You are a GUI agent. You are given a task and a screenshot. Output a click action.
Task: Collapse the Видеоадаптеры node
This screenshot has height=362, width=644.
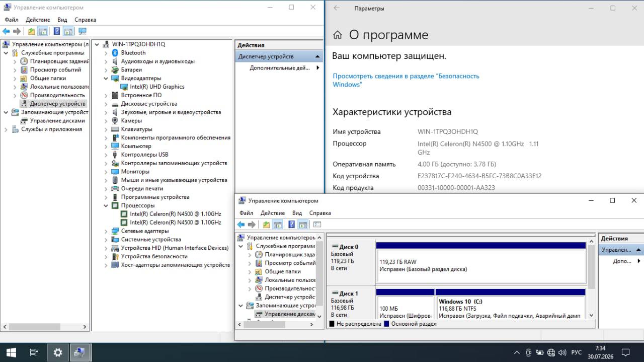(106, 79)
